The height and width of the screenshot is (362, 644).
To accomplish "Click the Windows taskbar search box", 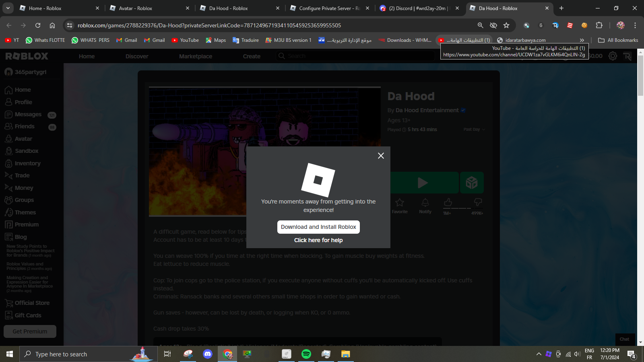I will tap(89, 354).
